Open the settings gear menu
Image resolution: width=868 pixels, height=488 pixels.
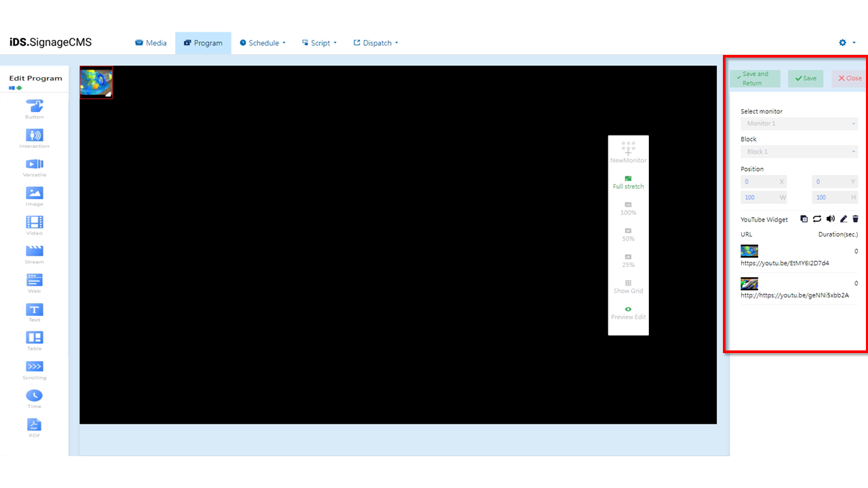click(842, 42)
